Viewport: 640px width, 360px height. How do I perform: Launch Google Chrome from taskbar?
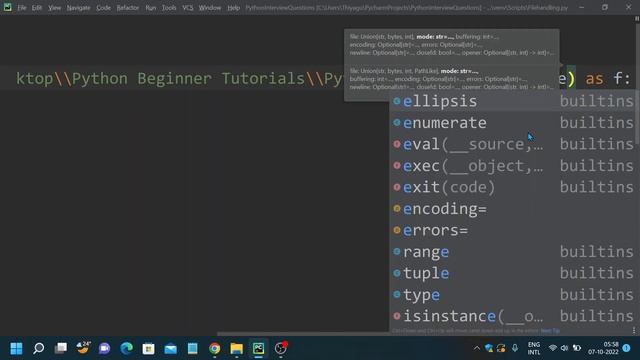coord(215,348)
